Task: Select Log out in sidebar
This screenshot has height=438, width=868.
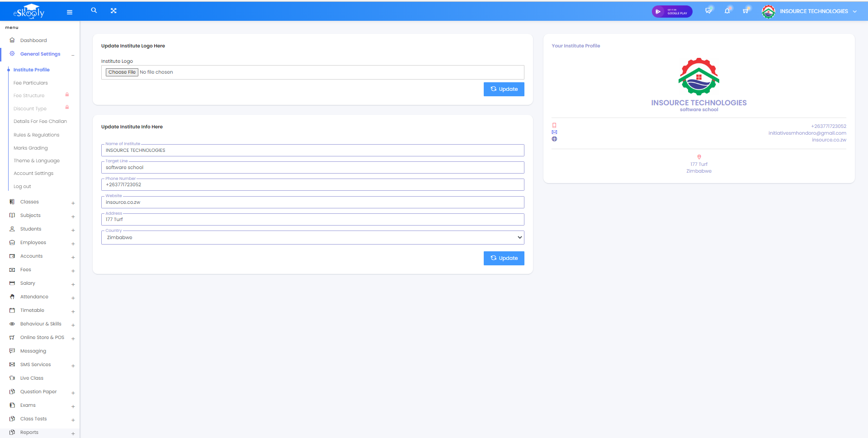Action: click(x=22, y=186)
